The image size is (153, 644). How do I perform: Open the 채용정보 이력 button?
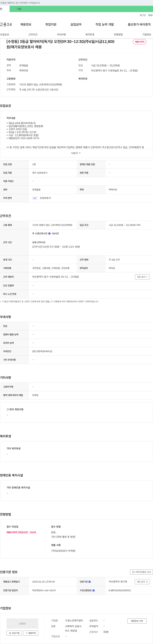(137, 621)
